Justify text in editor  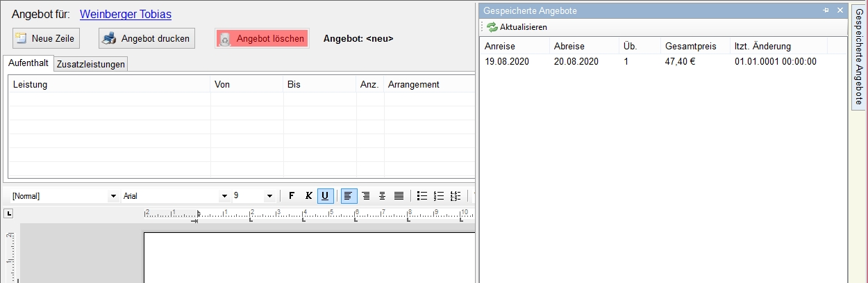click(399, 196)
